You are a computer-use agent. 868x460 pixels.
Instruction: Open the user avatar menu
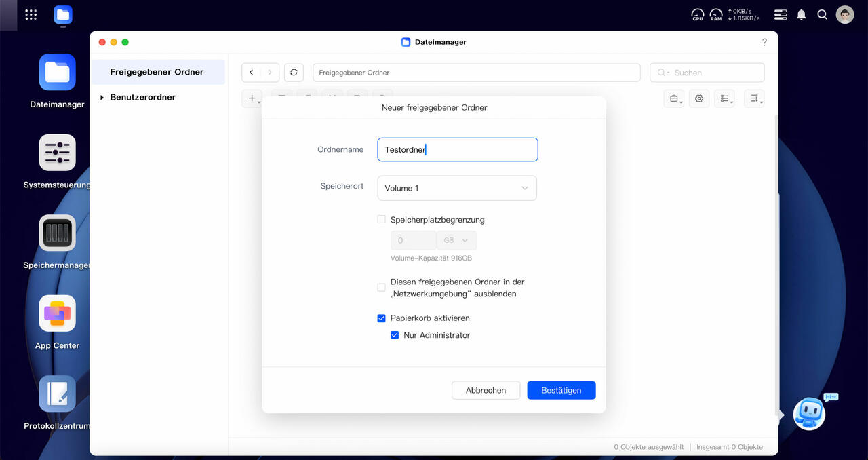[x=845, y=14]
